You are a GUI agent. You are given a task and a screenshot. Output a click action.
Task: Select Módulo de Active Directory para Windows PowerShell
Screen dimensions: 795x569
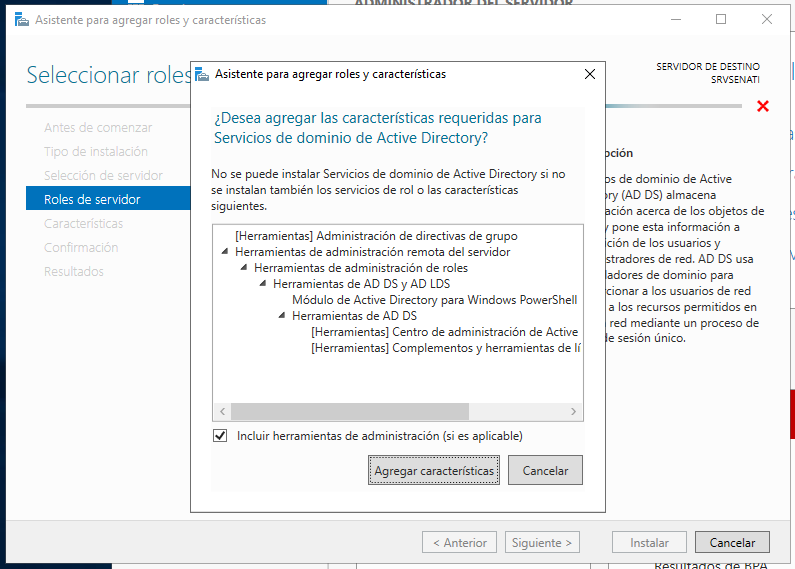click(435, 300)
